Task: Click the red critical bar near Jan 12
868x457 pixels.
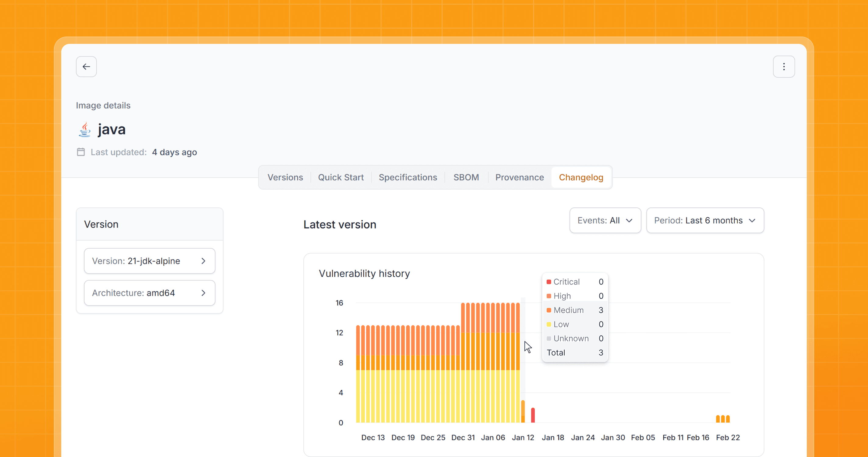Action: (533, 415)
